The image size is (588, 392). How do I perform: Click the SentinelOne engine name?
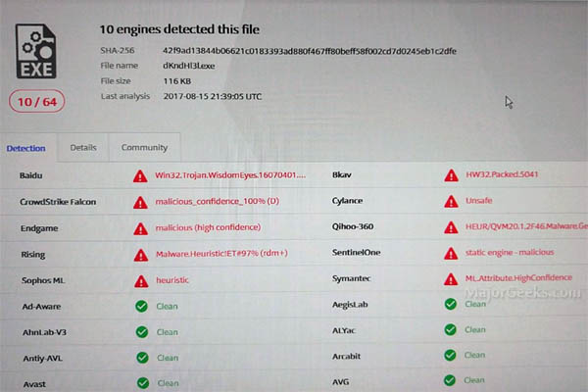357,253
